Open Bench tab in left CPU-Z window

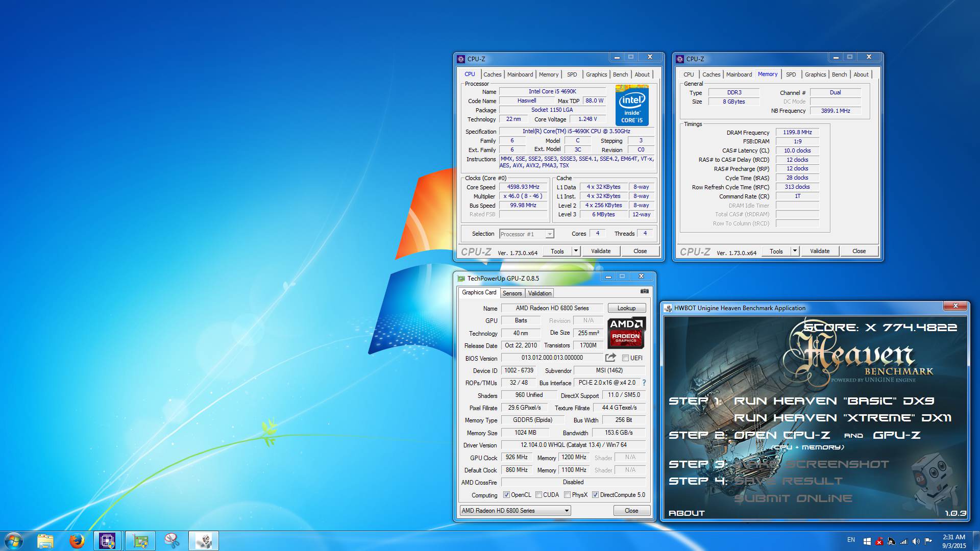(x=621, y=74)
